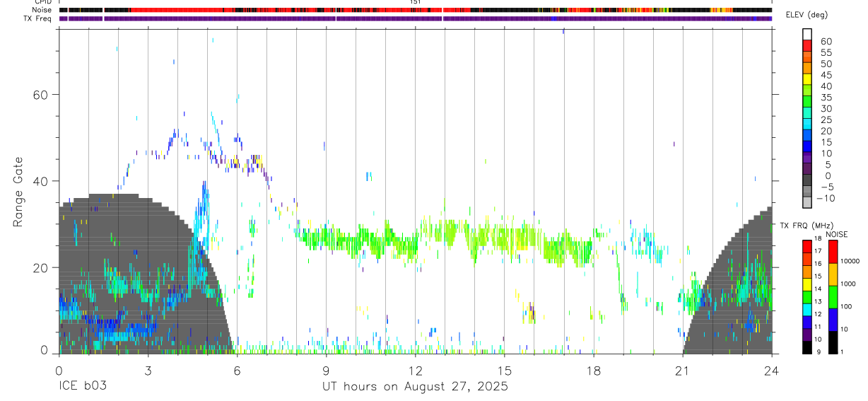Click the NOISE legend title

click(836, 234)
